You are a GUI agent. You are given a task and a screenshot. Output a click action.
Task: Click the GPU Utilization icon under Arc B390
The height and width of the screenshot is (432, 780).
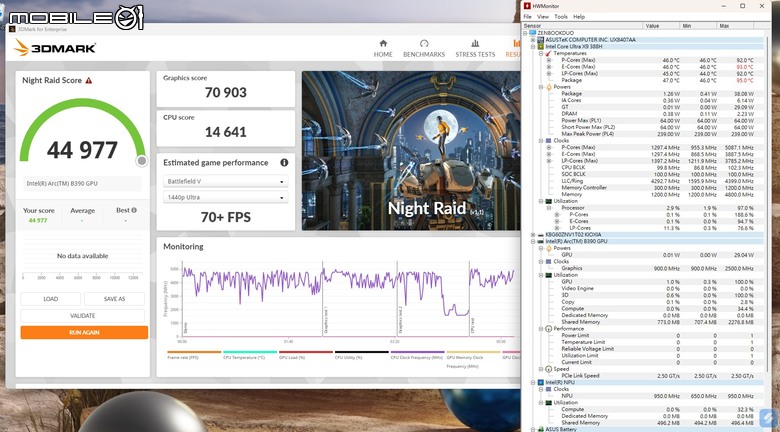(549, 275)
